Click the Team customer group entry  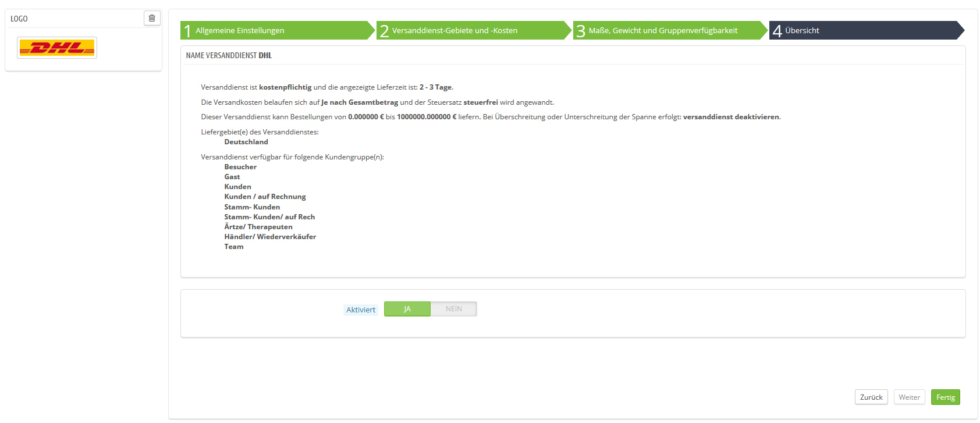coord(234,247)
